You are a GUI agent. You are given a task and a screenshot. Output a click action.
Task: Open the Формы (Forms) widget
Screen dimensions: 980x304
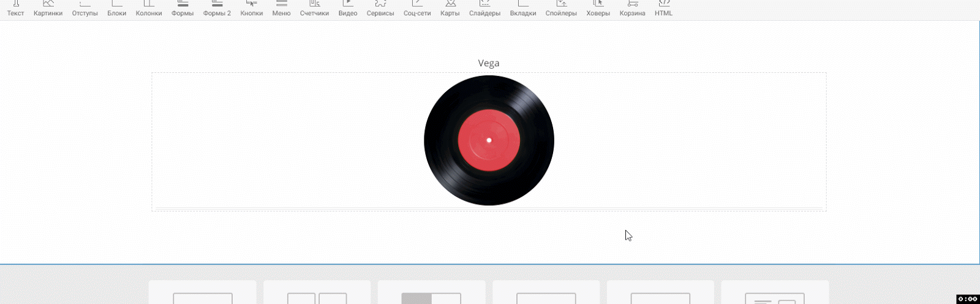[183, 9]
